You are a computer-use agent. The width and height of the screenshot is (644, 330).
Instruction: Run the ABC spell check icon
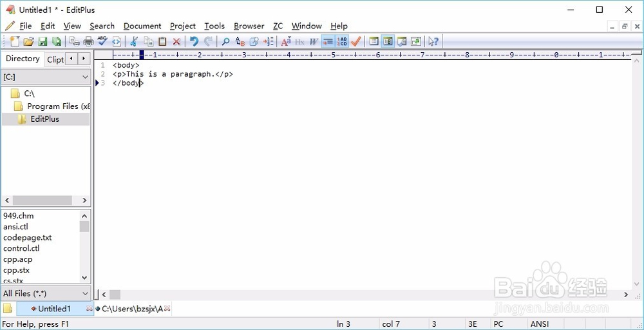[x=102, y=41]
